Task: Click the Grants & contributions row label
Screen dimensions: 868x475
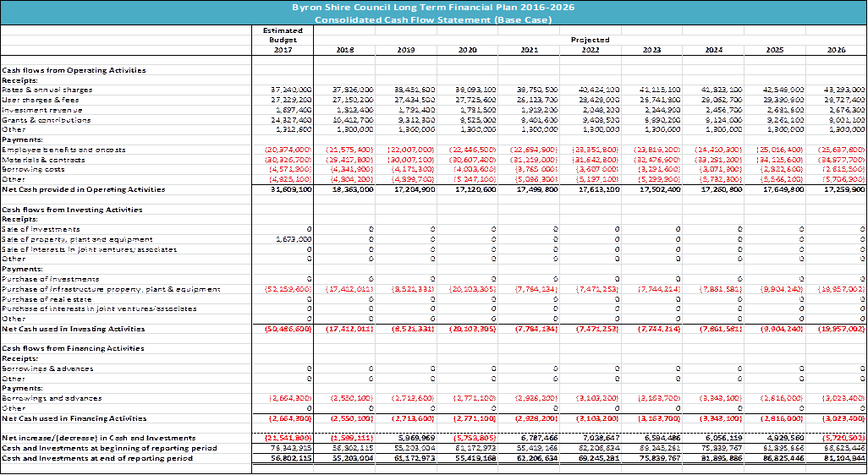Action: click(x=47, y=119)
